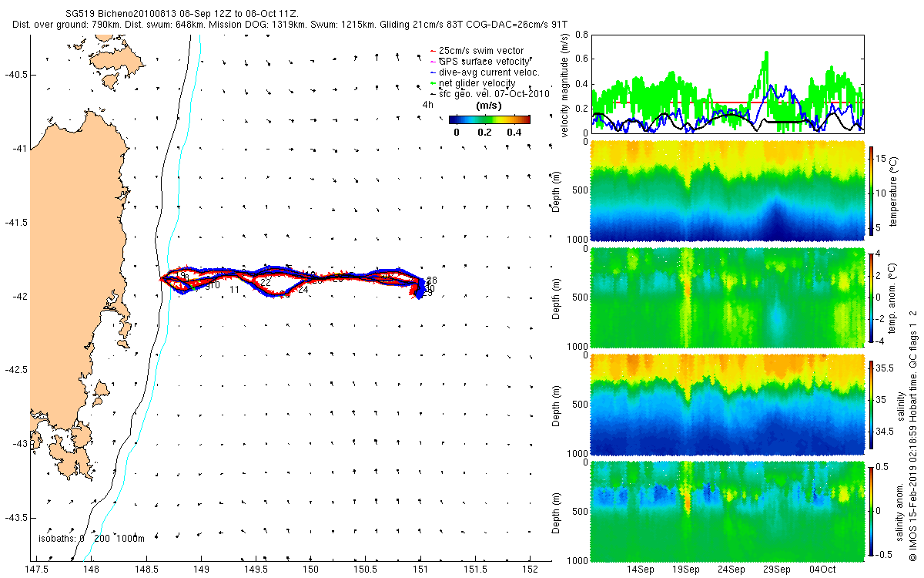Viewport: 924px width, 578px height.
Task: Click the salinity colorbar
Action: (871, 404)
